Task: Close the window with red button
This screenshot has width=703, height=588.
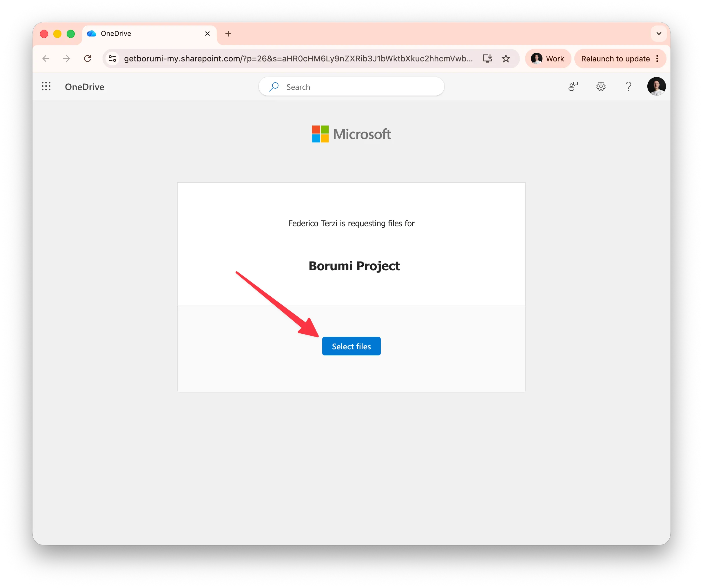Action: pyautogui.click(x=44, y=34)
